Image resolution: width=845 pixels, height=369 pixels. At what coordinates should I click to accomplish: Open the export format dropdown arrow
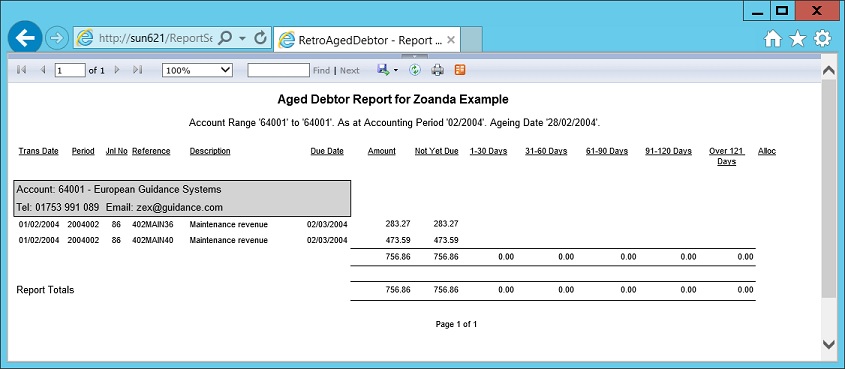point(396,71)
